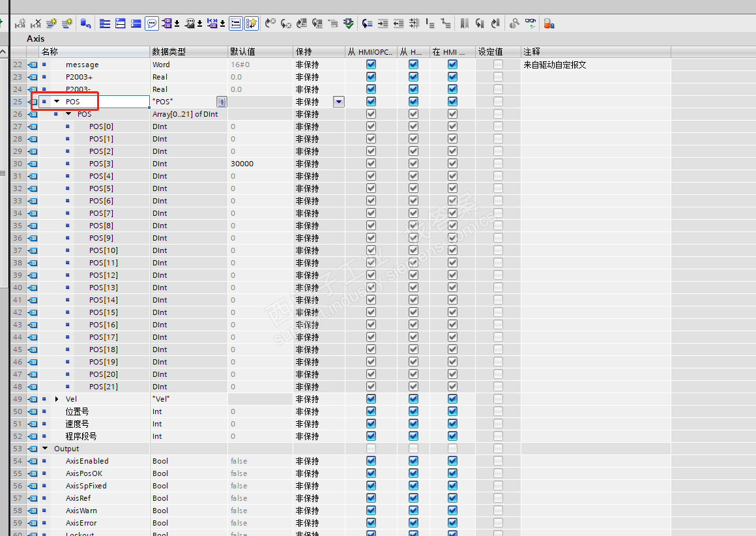Click the green checkmark toolbar icon
The height and width of the screenshot is (536, 756).
coord(349,23)
